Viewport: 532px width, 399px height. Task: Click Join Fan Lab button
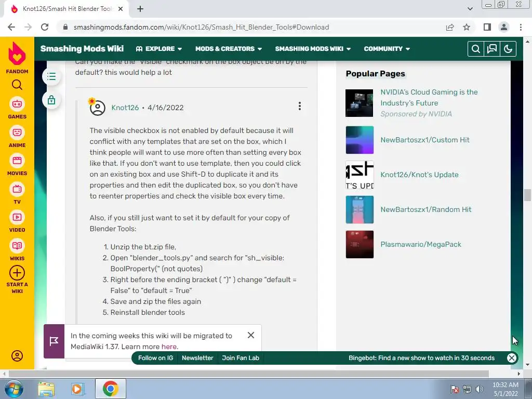[x=241, y=358]
